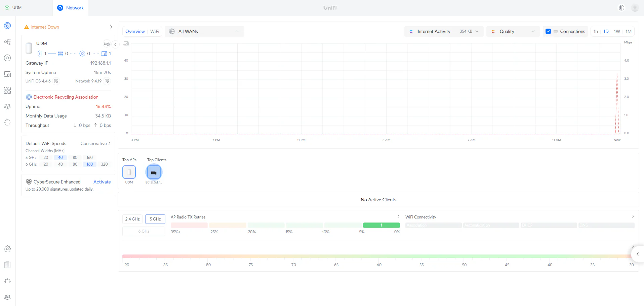The width and height of the screenshot is (644, 306).
Task: Open the All WANs dropdown
Action: [205, 31]
